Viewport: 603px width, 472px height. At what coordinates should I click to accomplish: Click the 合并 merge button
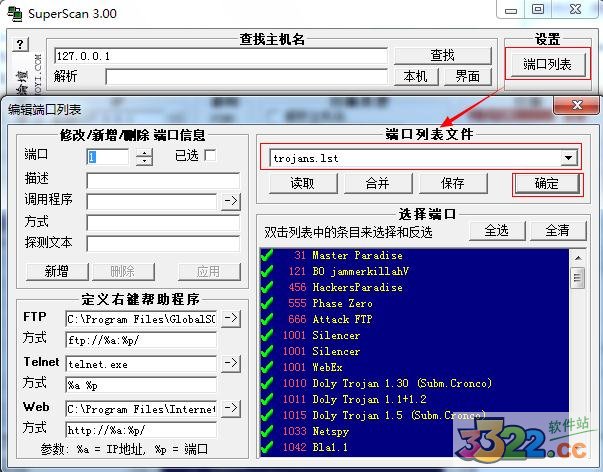pyautogui.click(x=378, y=183)
